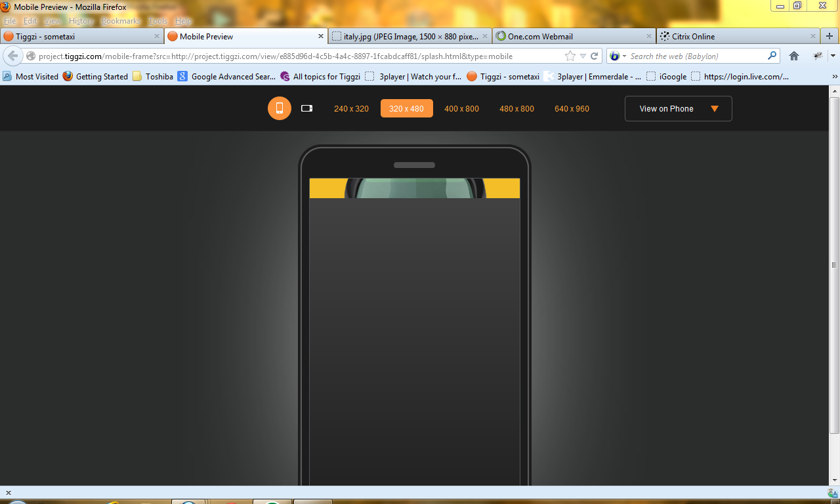The width and height of the screenshot is (840, 504).
Task: Open the Bookmarks menu
Action: click(121, 21)
